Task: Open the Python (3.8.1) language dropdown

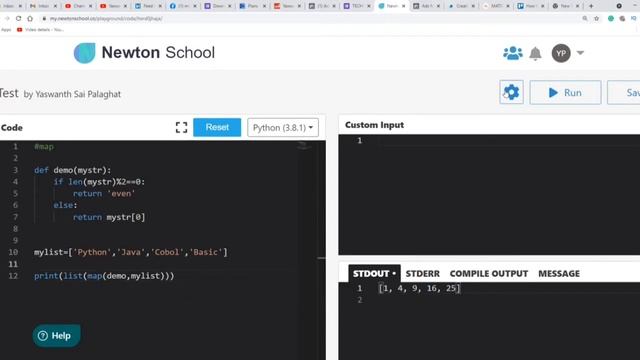Action: coord(283,128)
